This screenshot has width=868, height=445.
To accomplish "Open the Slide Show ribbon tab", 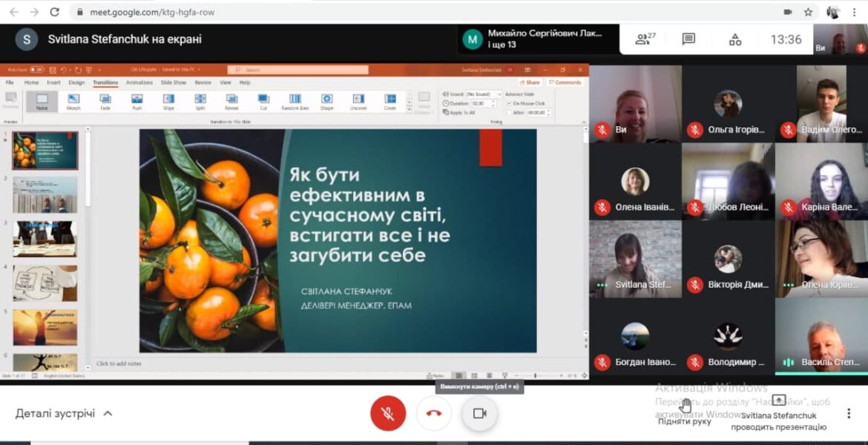I will [174, 82].
